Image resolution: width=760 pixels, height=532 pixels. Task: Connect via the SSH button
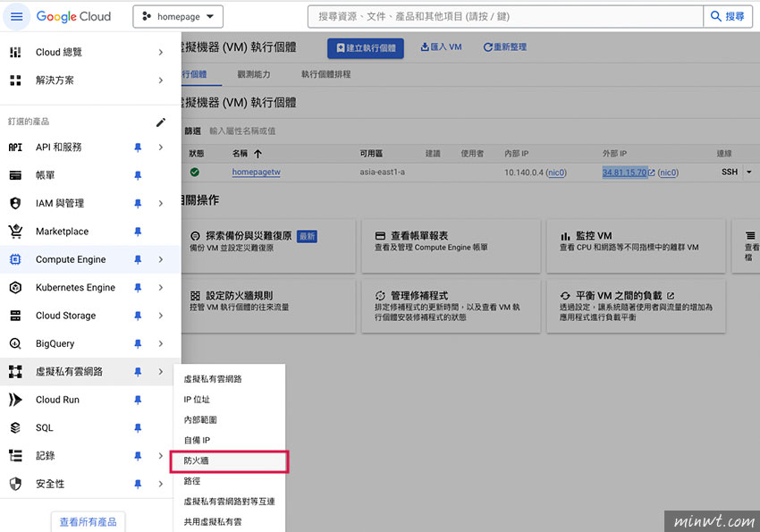729,172
